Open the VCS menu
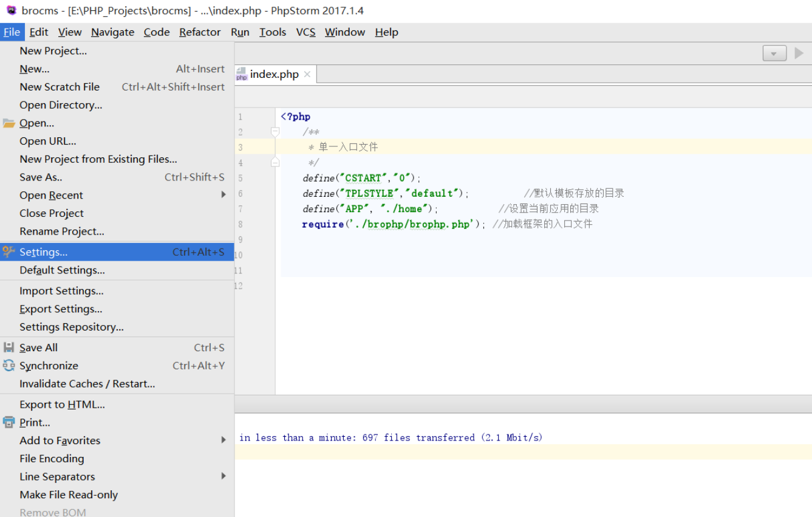 [305, 32]
